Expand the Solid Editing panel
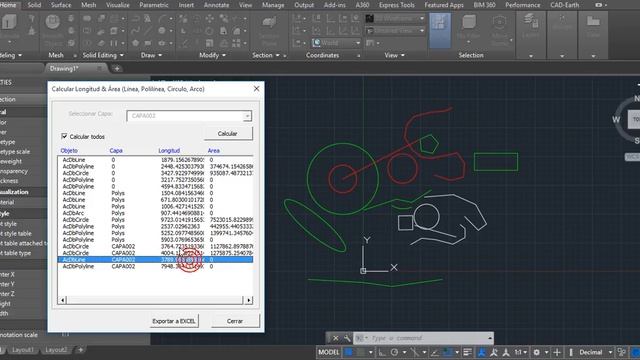This screenshot has width=640, height=360. [103, 55]
